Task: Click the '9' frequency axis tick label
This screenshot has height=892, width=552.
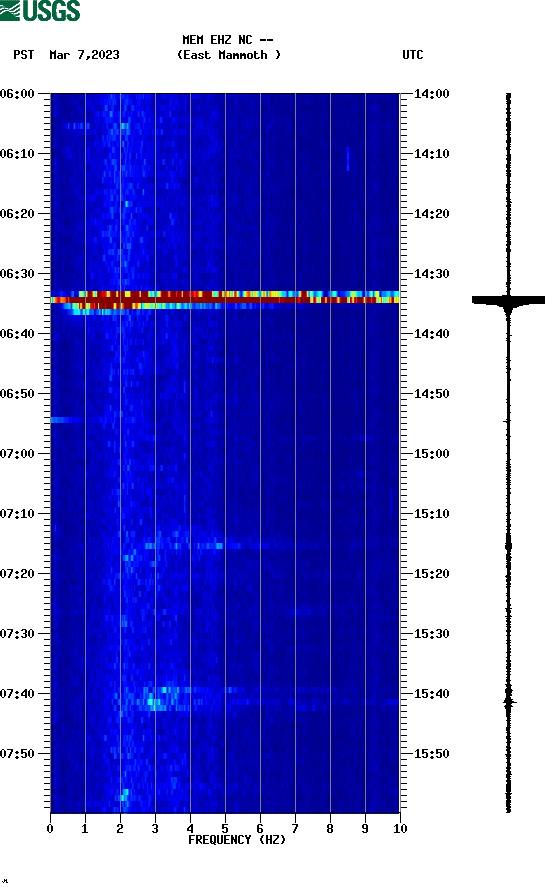Action: click(365, 829)
